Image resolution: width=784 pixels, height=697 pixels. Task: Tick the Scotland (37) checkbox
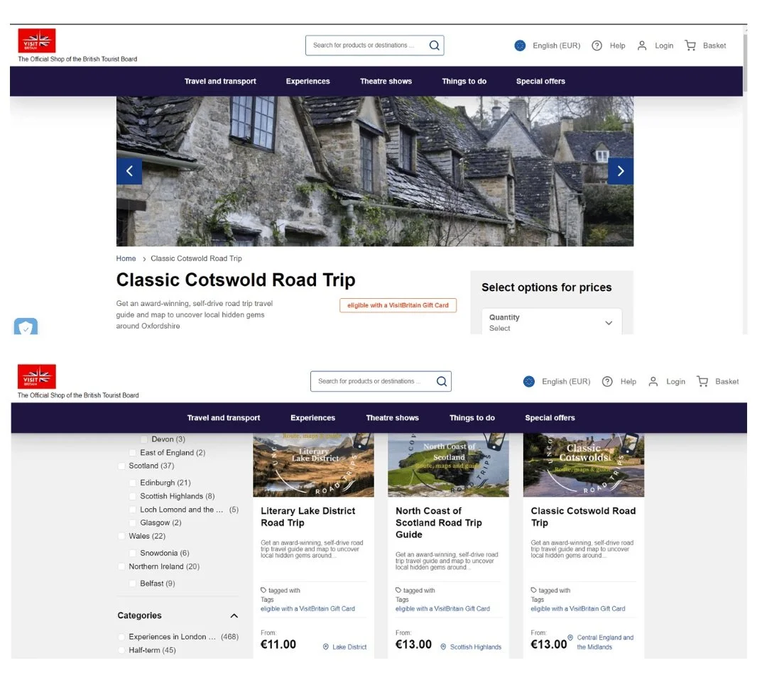pos(121,466)
